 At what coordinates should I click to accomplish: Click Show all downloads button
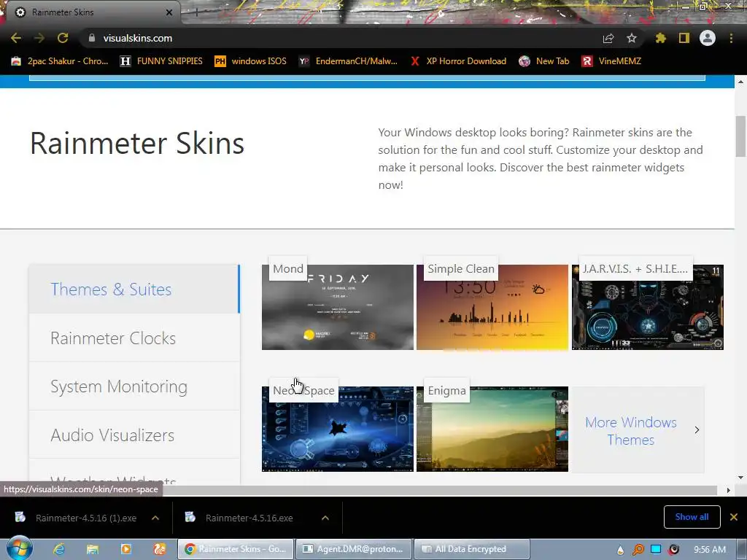(692, 517)
